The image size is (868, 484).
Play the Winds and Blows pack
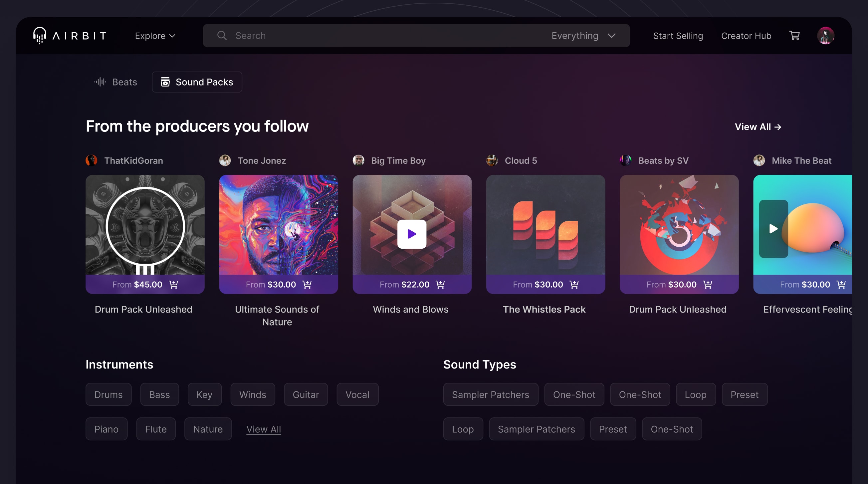(x=411, y=234)
